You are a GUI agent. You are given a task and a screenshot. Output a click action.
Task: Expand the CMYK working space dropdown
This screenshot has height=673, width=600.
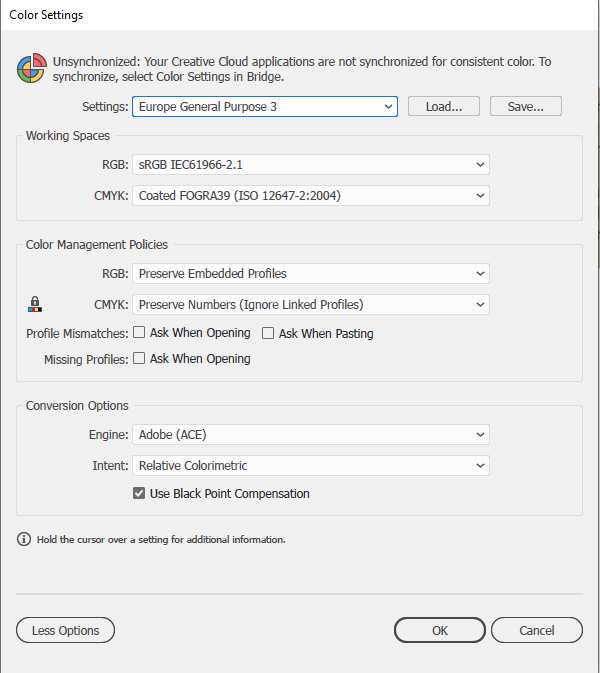point(310,195)
